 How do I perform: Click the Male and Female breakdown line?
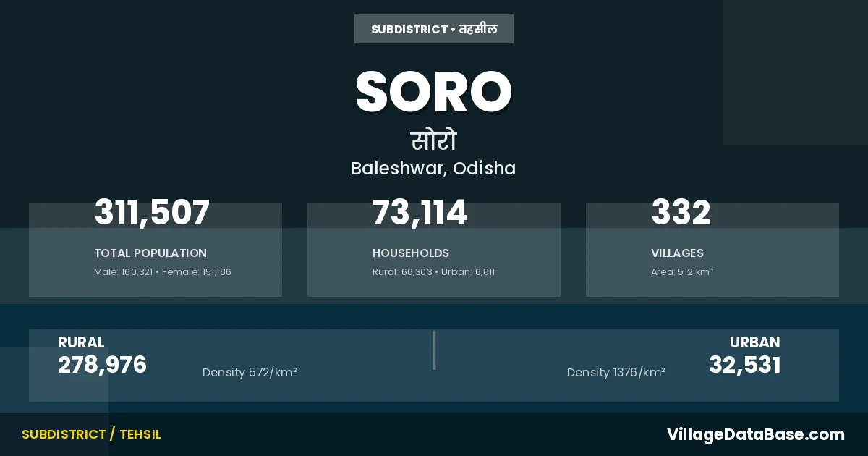163,272
